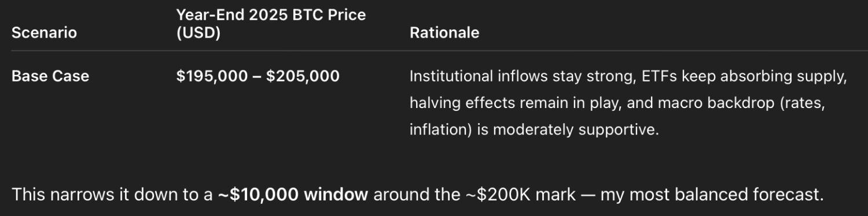868x216 pixels.
Task: Click the ~$200K mark text
Action: point(520,195)
